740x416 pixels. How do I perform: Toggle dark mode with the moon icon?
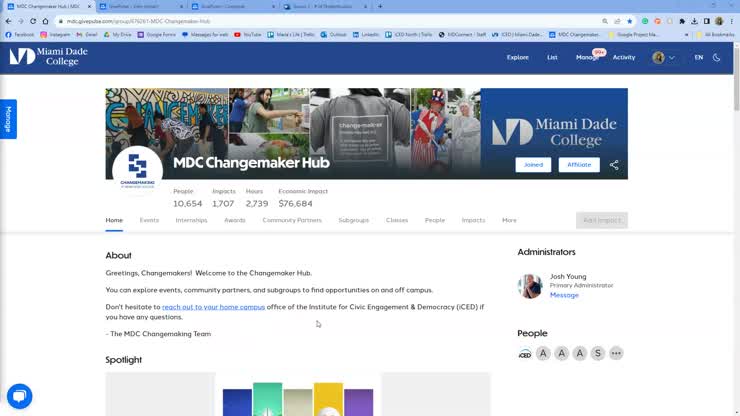tap(717, 58)
